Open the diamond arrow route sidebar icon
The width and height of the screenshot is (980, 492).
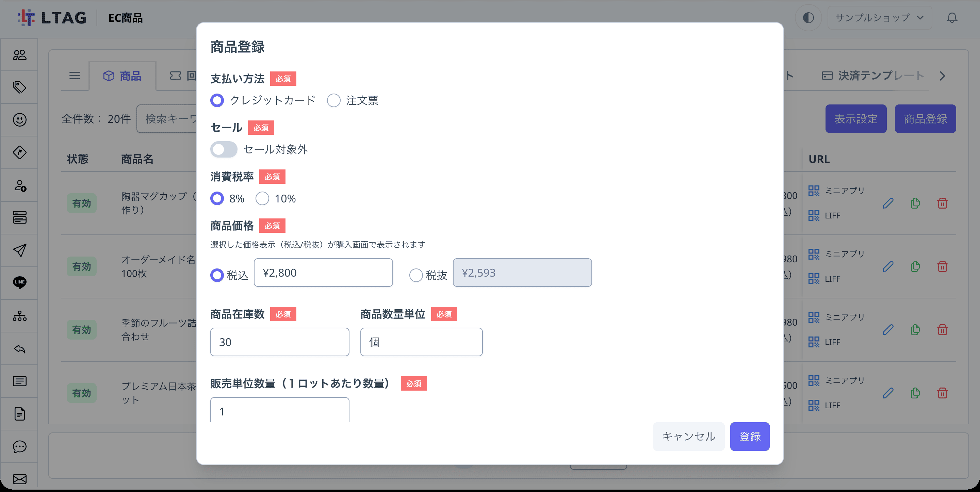(x=19, y=152)
